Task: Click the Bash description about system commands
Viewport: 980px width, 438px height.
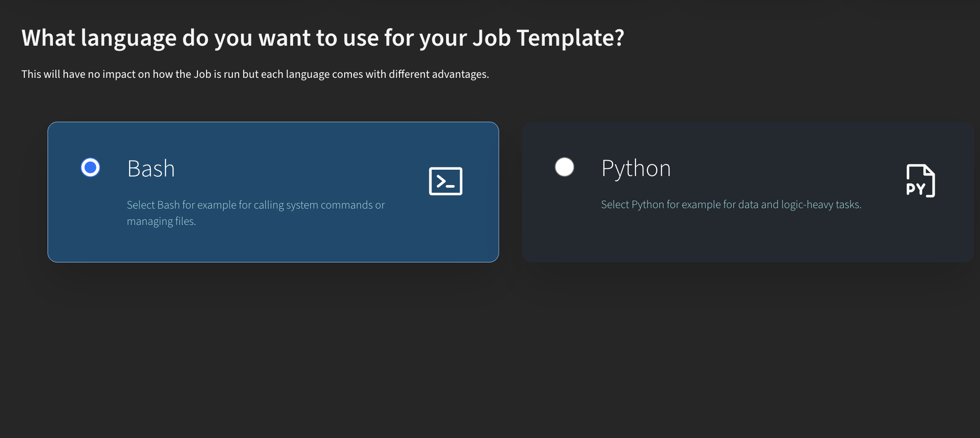Action: coord(255,205)
